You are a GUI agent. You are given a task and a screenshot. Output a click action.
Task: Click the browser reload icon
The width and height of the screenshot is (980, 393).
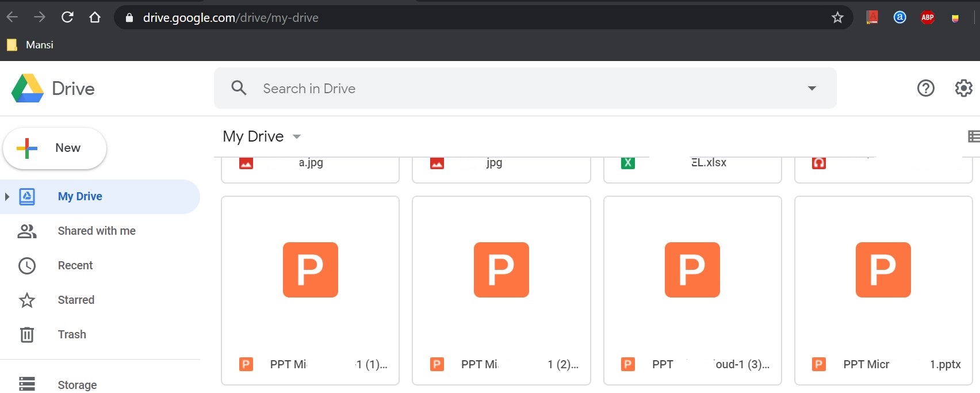click(67, 17)
